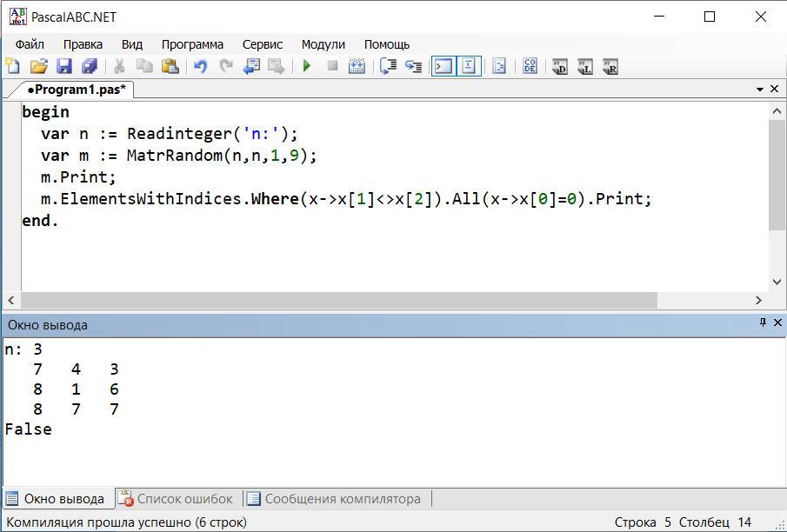Click the Save All icon
Viewport: 787px width, 532px height.
(89, 66)
